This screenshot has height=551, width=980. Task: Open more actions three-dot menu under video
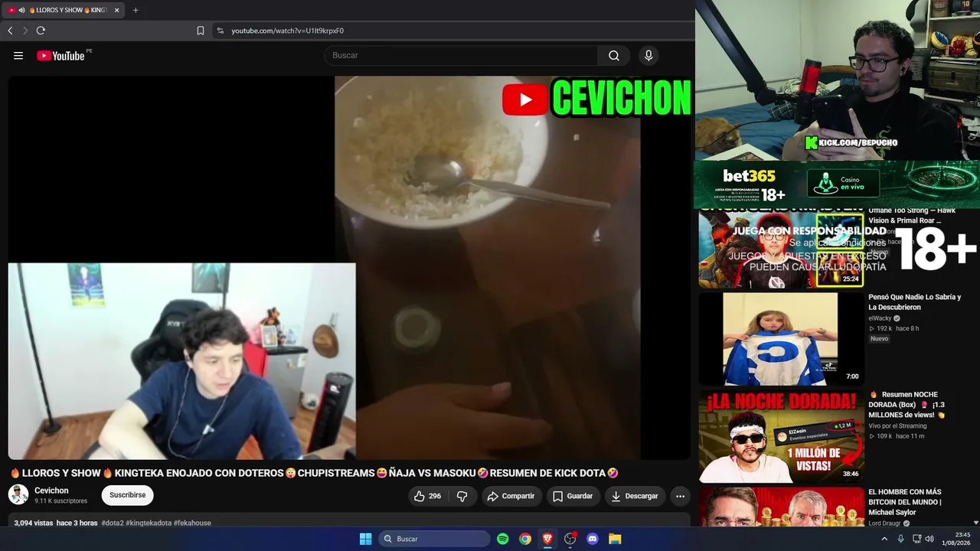[x=680, y=496]
